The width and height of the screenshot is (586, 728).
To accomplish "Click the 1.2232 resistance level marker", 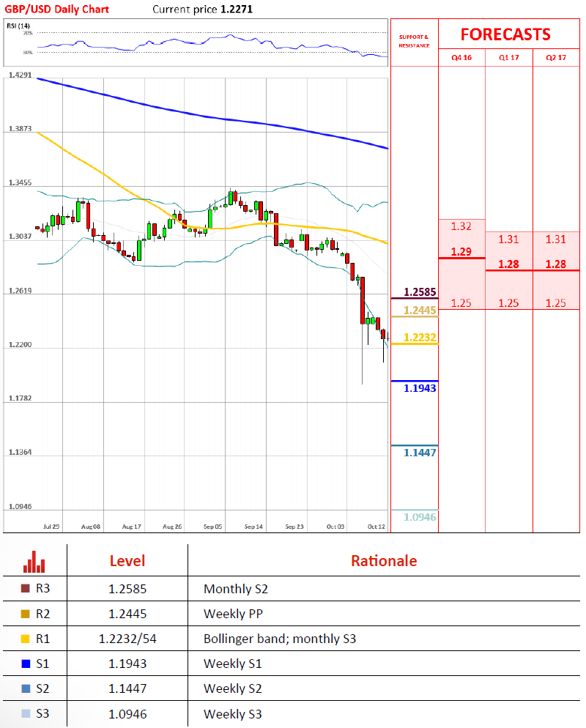I will [x=420, y=338].
